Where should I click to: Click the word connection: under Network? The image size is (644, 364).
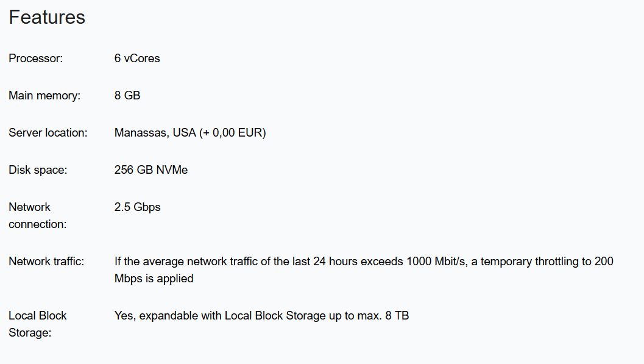coord(37,224)
